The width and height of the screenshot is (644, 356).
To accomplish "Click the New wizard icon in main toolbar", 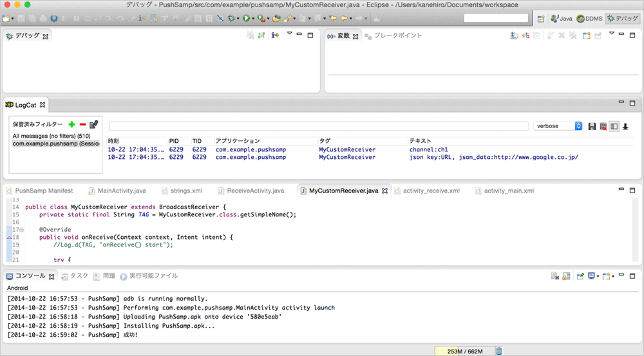I will click(x=6, y=19).
